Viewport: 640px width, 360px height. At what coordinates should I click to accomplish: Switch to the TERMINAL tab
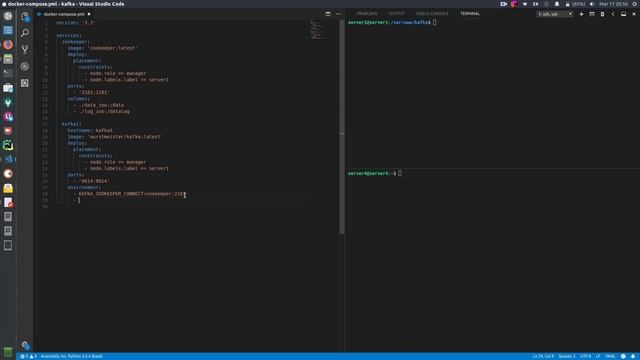tap(470, 13)
